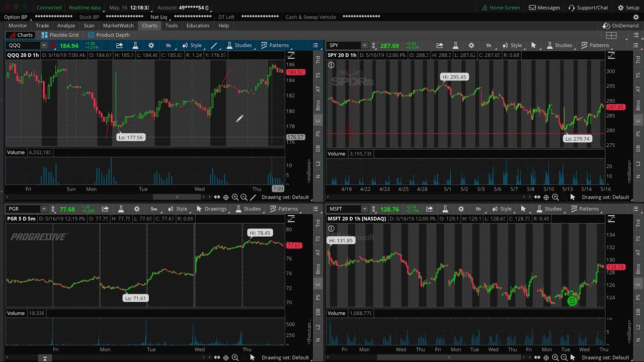Expand the QQQ symbol dropdown arrow
The height and width of the screenshot is (362, 644).
[44, 45]
